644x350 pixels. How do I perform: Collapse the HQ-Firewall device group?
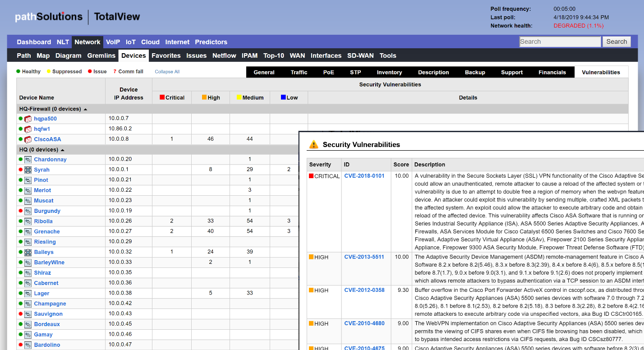point(85,109)
